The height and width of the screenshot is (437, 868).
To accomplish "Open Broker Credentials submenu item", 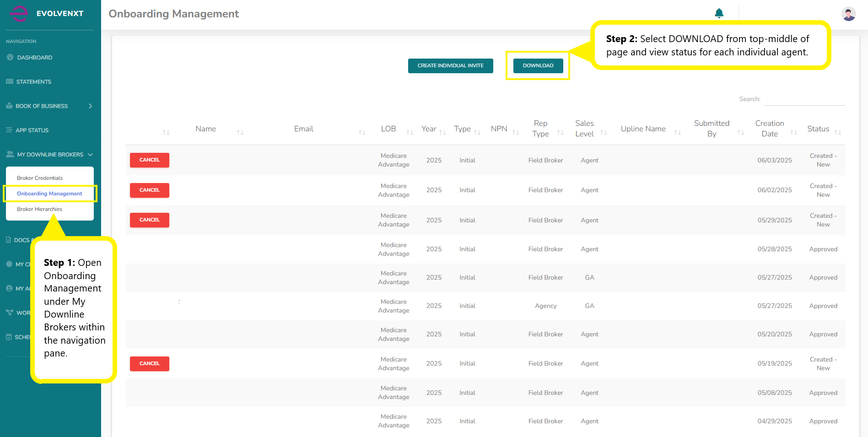I will (x=40, y=178).
